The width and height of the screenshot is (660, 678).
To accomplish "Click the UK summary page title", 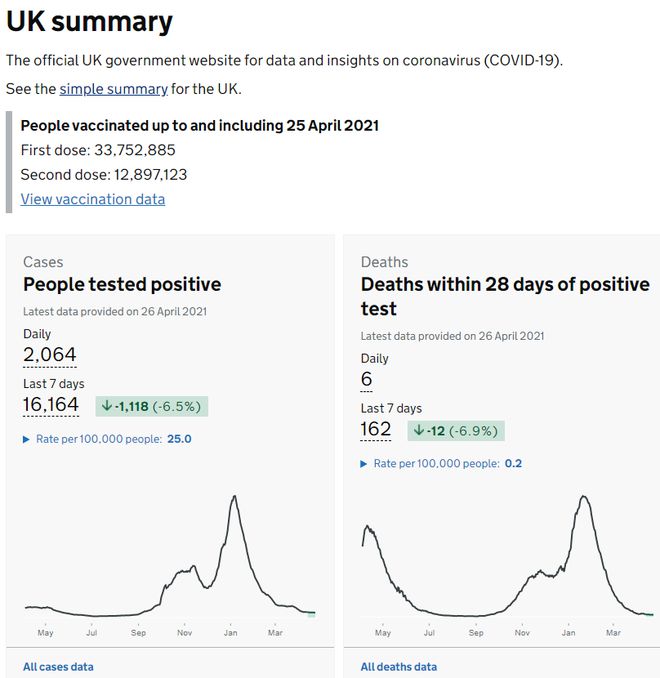I will [90, 22].
